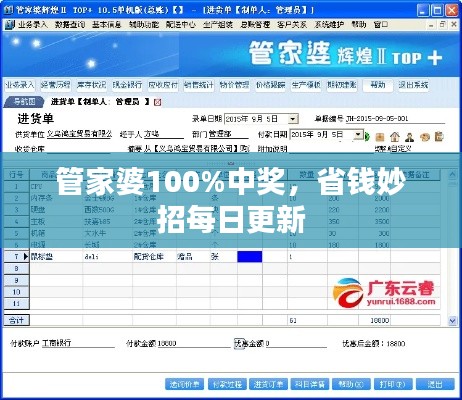Open the 总账管理 menu

[x=255, y=25]
